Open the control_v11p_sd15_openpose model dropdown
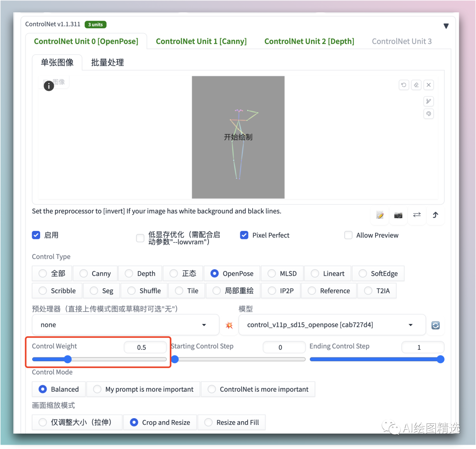 [332, 324]
